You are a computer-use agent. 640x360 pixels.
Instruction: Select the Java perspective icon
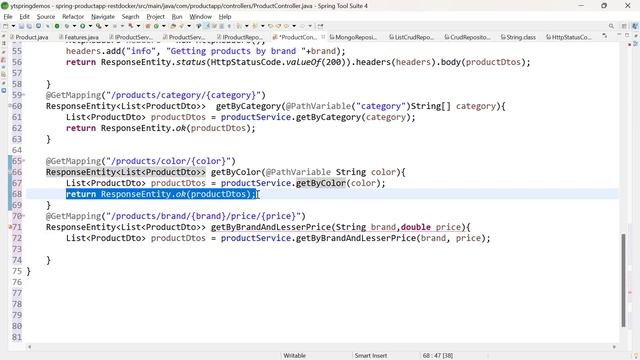(x=635, y=26)
